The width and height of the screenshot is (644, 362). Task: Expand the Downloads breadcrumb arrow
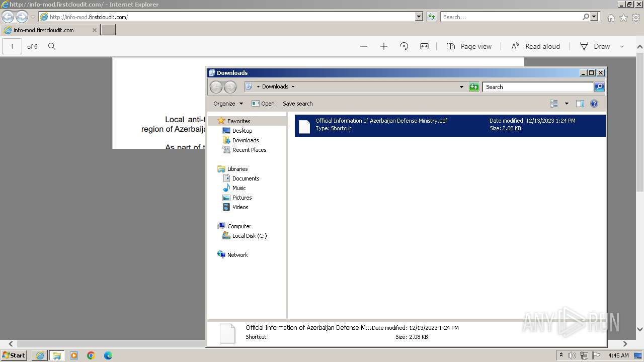coord(293,86)
